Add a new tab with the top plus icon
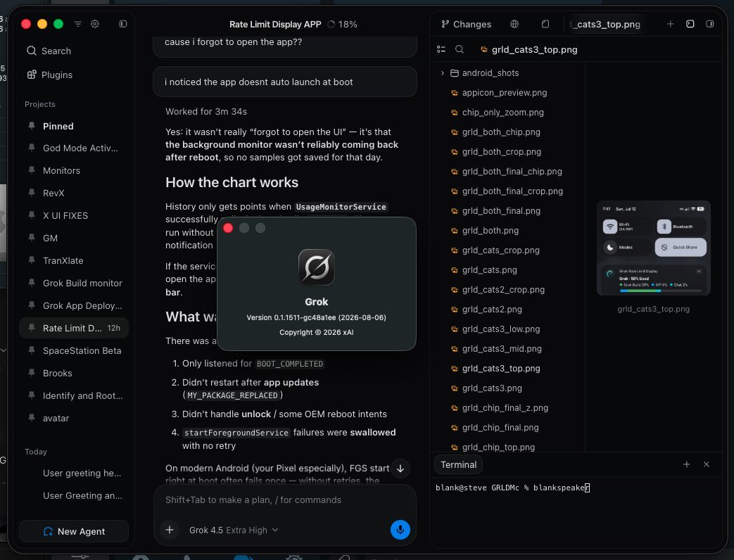 click(x=671, y=24)
